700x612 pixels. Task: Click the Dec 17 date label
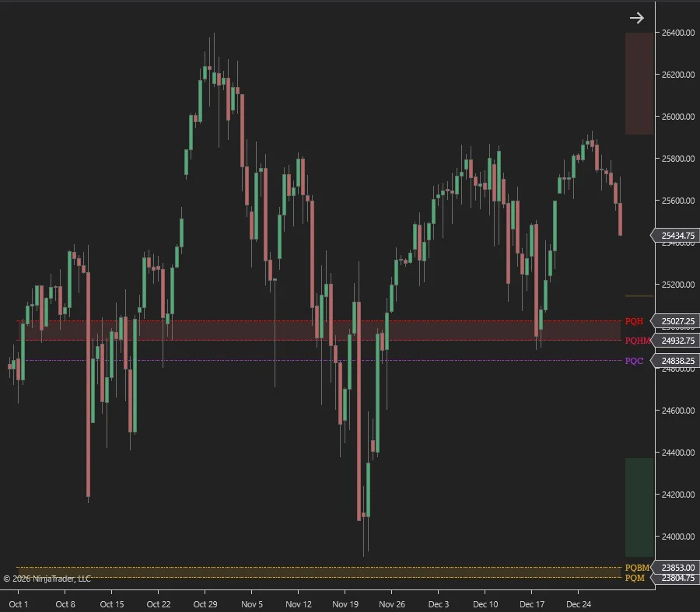tap(532, 604)
